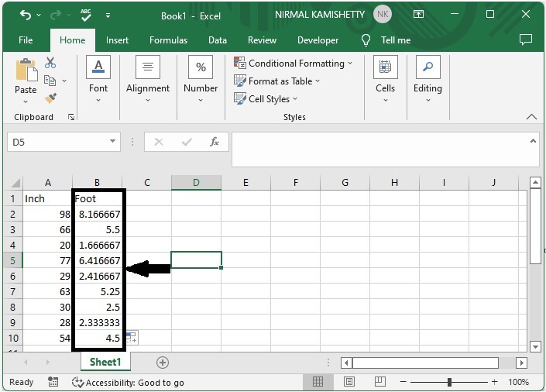Collapse the ribbon with chevron
Screen dimensions: 546x392
[531, 117]
